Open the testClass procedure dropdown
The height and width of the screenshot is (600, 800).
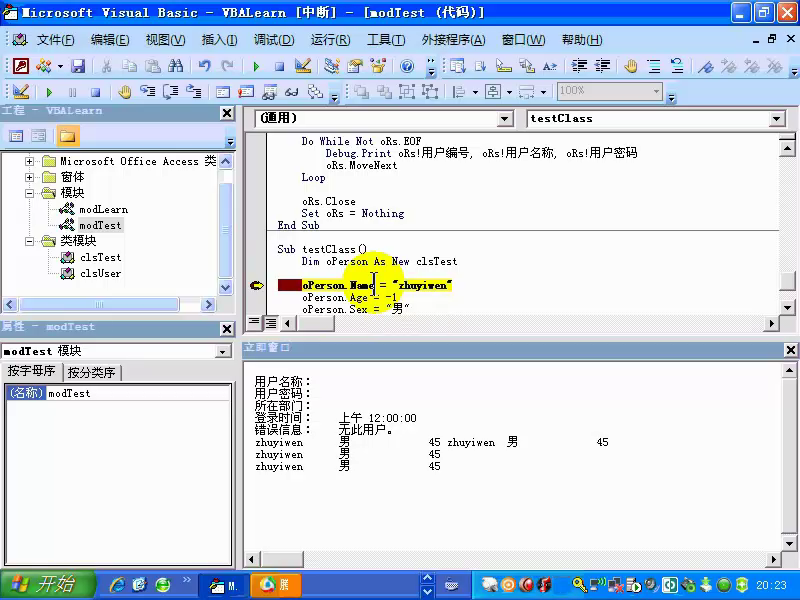click(x=776, y=119)
